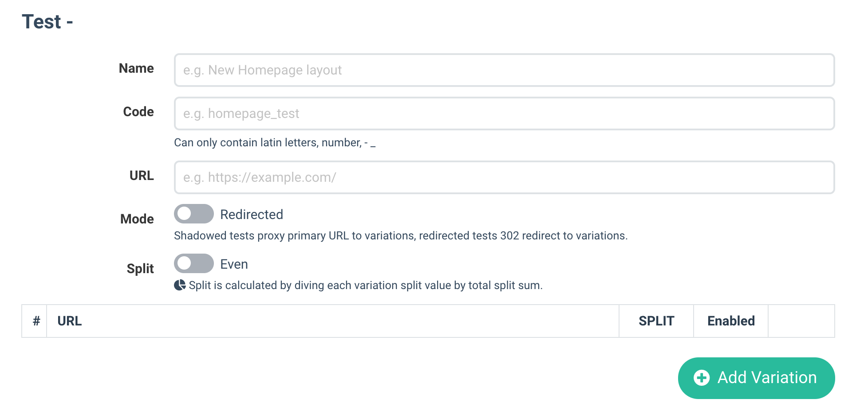The height and width of the screenshot is (415, 868).
Task: Select the URL input box
Action: [x=504, y=177]
